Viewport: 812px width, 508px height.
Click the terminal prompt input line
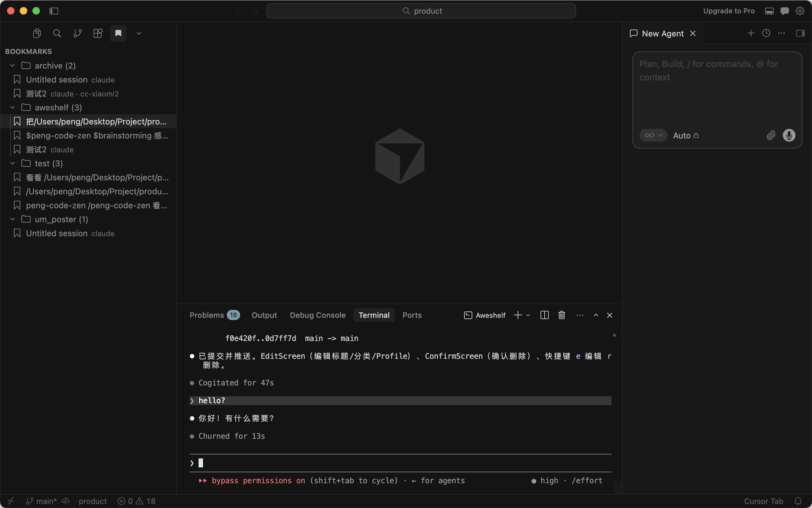(x=400, y=463)
